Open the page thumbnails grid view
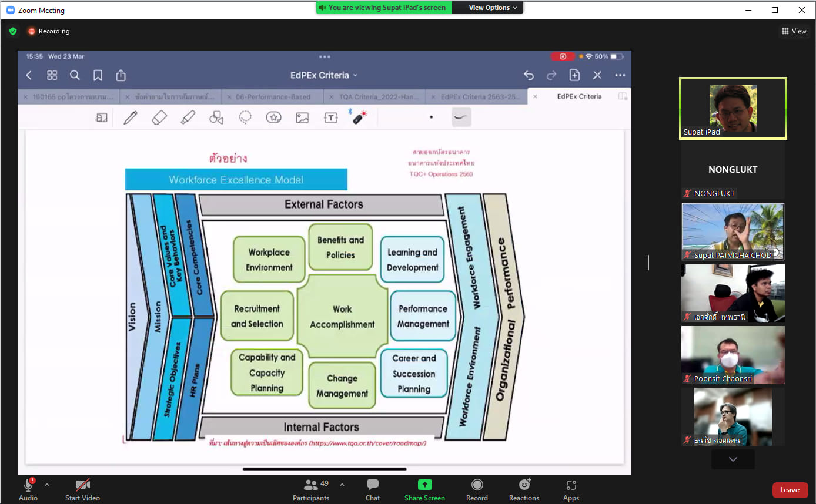 52,75
